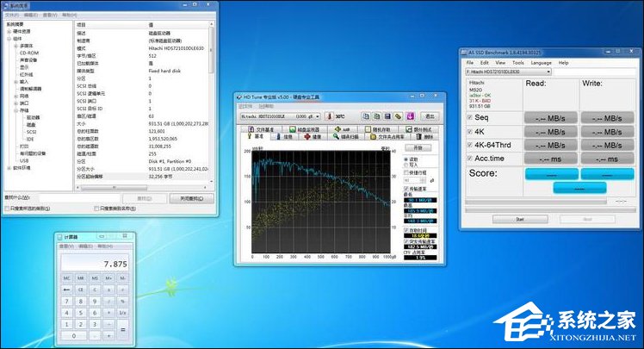Click the save (floppy disk) icon in HD Tune
Image resolution: width=644 pixels, height=349 pixels.
pyautogui.click(x=388, y=115)
